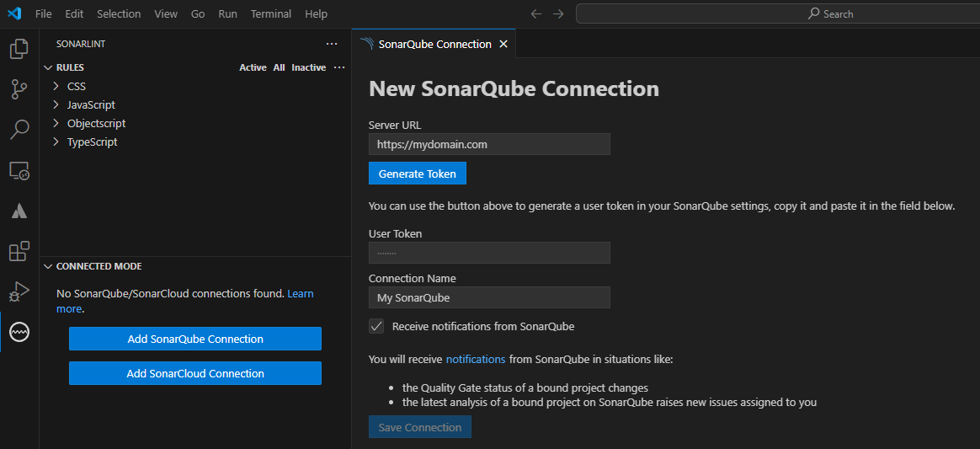This screenshot has height=449, width=980.
Task: Open the notifications hyperlink
Action: pyautogui.click(x=476, y=360)
